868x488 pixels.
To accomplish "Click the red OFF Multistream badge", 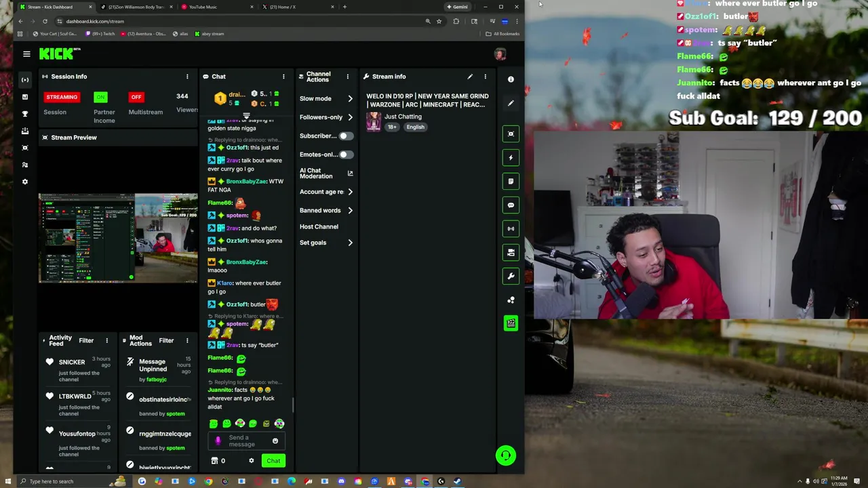I will 136,97.
